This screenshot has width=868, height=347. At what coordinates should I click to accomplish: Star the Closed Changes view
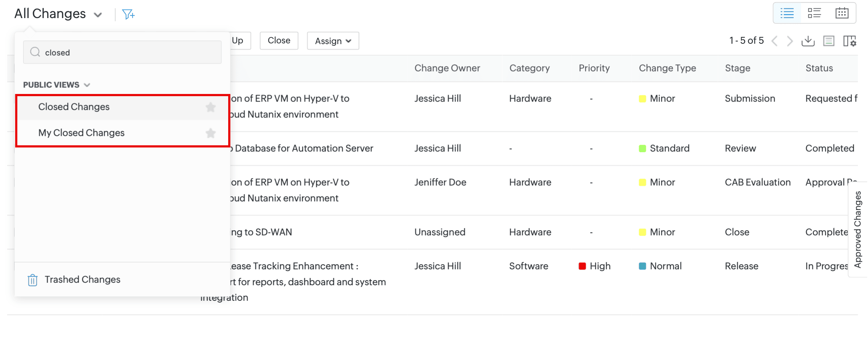point(211,107)
